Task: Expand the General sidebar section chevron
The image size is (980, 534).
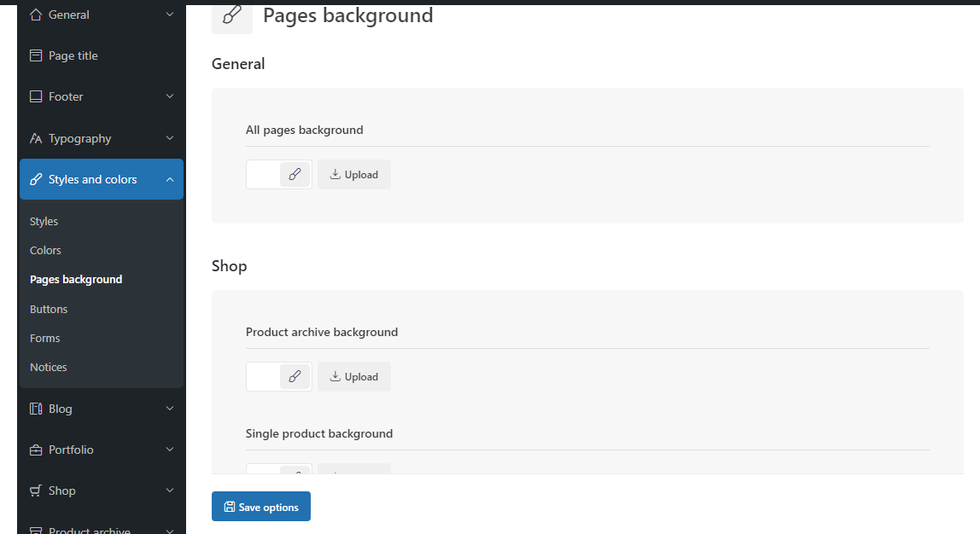Action: tap(169, 15)
